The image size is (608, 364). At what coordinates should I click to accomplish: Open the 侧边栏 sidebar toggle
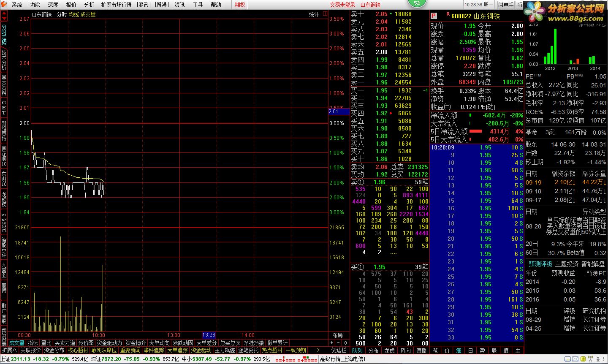(339, 350)
